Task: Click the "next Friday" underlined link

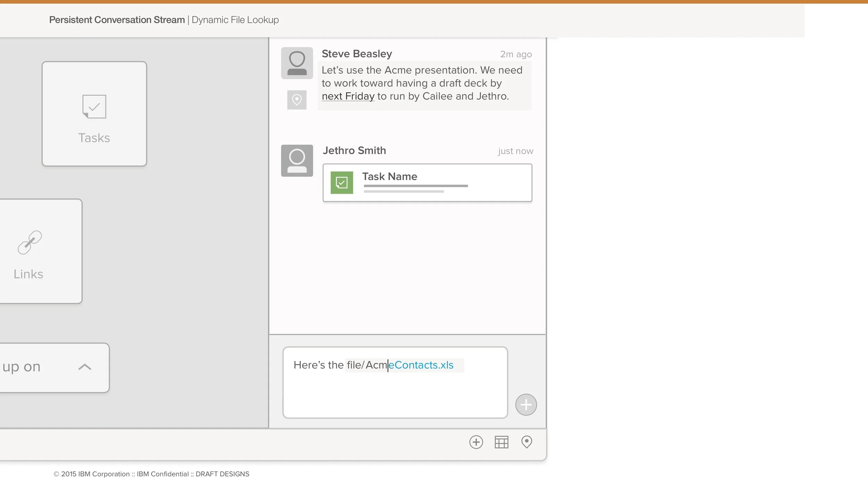Action: pos(348,96)
